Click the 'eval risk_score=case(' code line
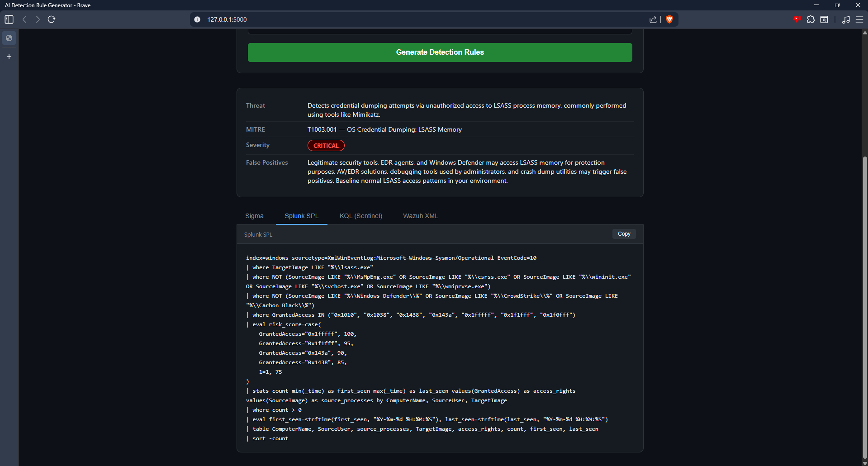This screenshot has height=466, width=868. (x=284, y=324)
